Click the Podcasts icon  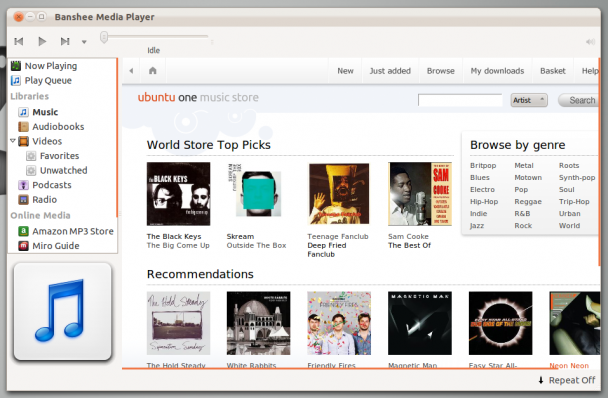23,185
